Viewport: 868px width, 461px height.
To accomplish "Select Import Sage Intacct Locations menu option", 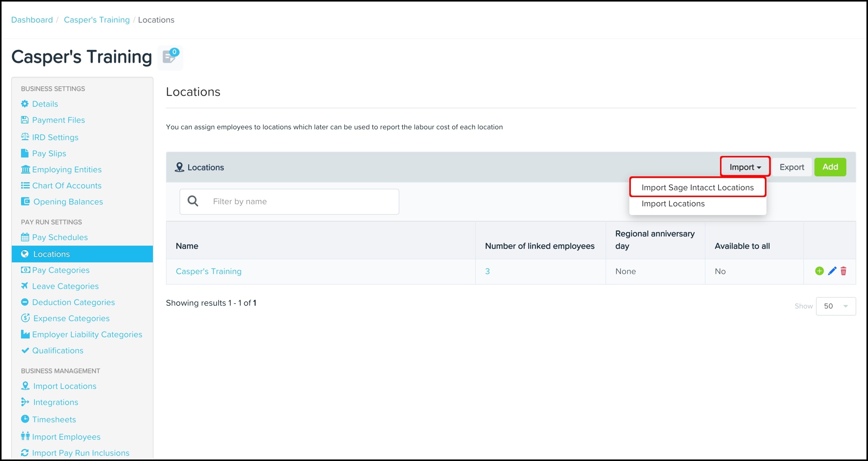I will (697, 187).
